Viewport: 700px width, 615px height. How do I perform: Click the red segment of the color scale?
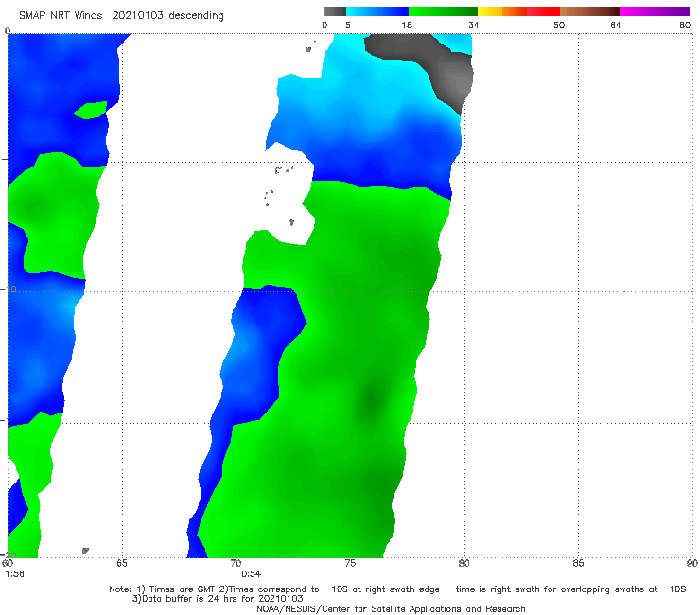pyautogui.click(x=543, y=11)
